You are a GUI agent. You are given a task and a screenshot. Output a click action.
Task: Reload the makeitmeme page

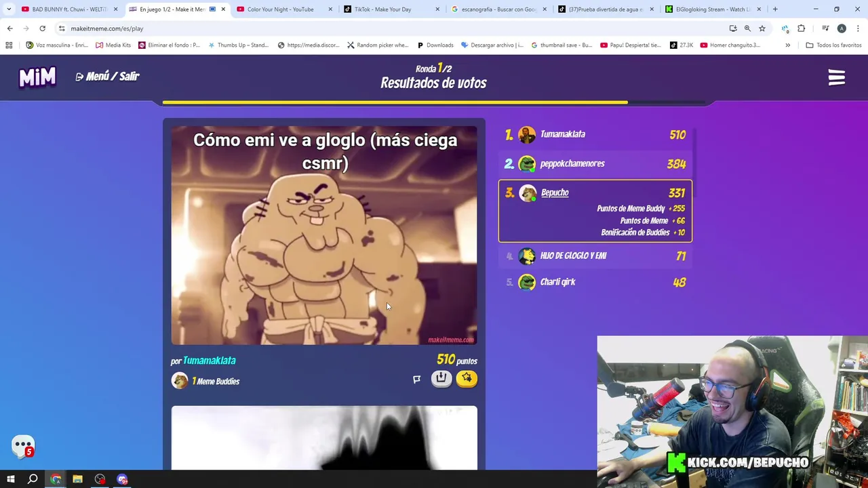pyautogui.click(x=42, y=28)
